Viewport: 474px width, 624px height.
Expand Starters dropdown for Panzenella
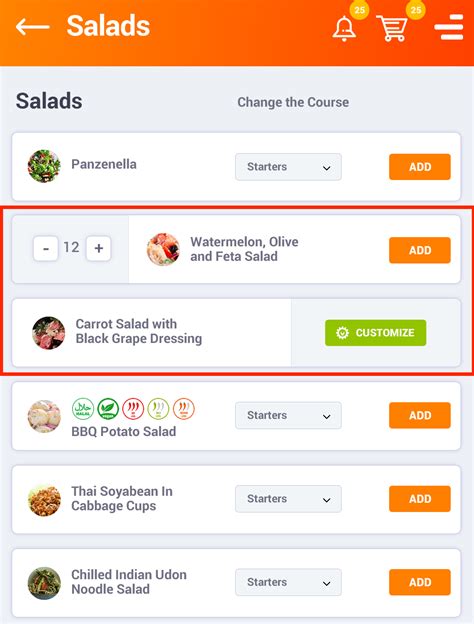288,167
